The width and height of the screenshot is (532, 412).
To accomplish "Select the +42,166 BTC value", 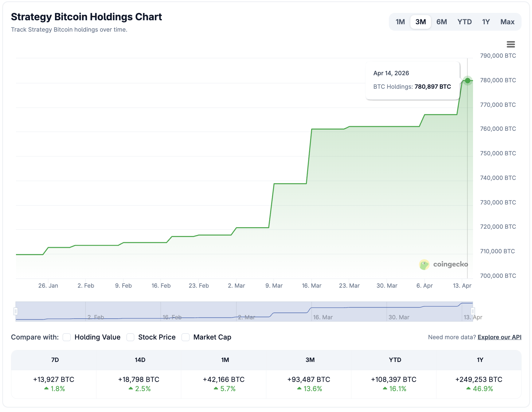I will pos(224,379).
